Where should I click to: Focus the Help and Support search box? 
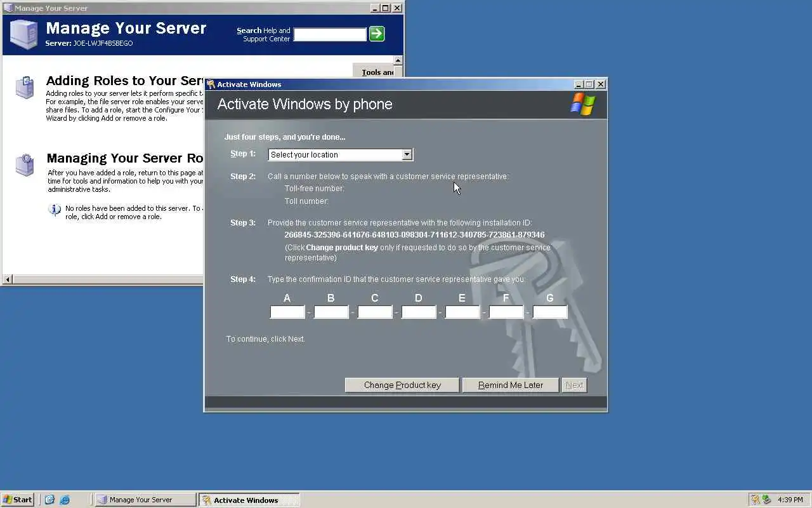pos(330,34)
